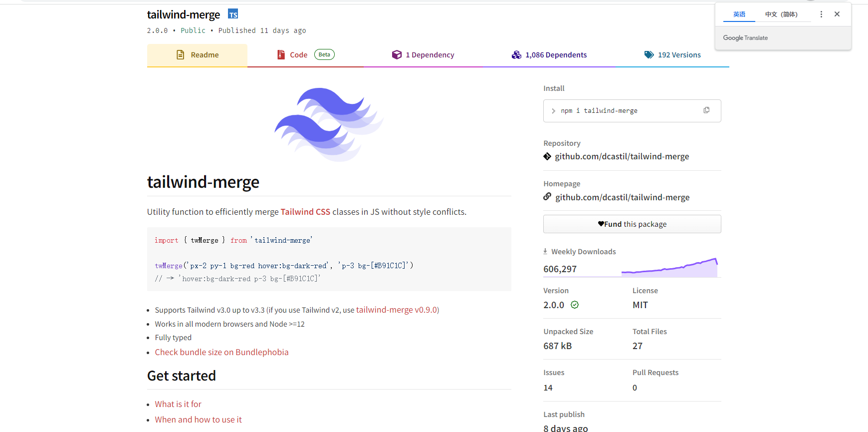Click the Code tab file icon
The width and height of the screenshot is (868, 432).
pos(281,54)
